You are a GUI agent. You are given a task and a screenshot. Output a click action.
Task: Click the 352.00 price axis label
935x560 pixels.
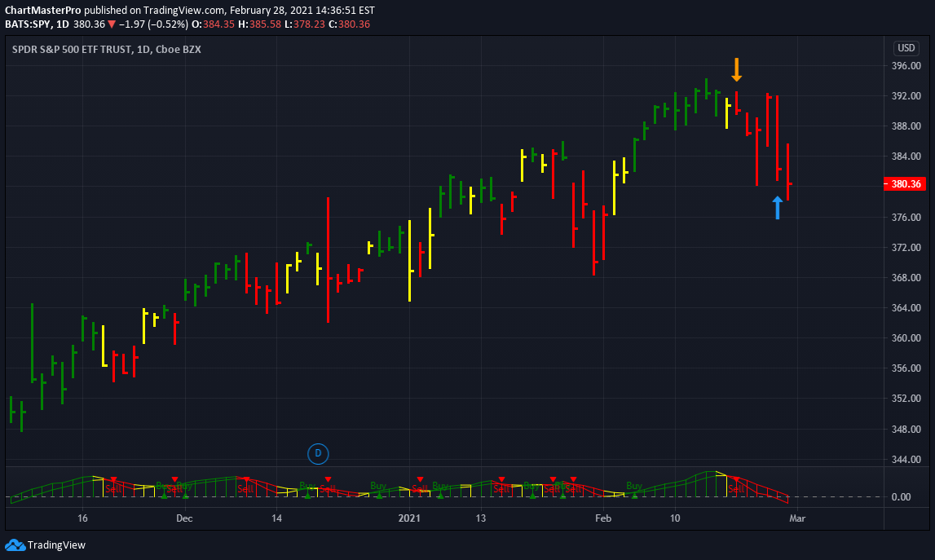906,399
